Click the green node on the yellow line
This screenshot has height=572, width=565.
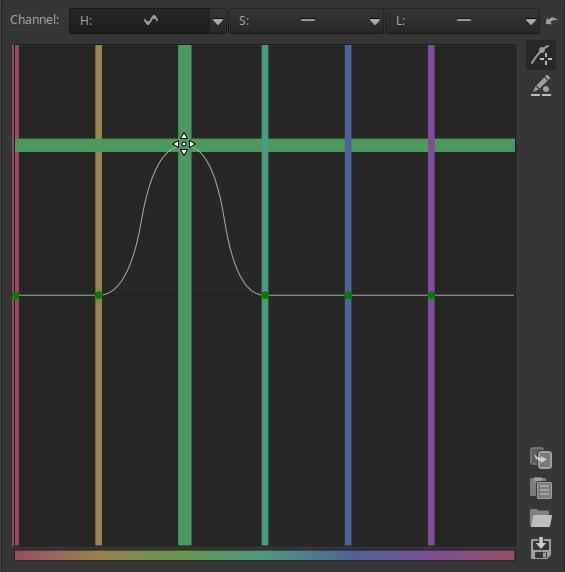coord(98,295)
